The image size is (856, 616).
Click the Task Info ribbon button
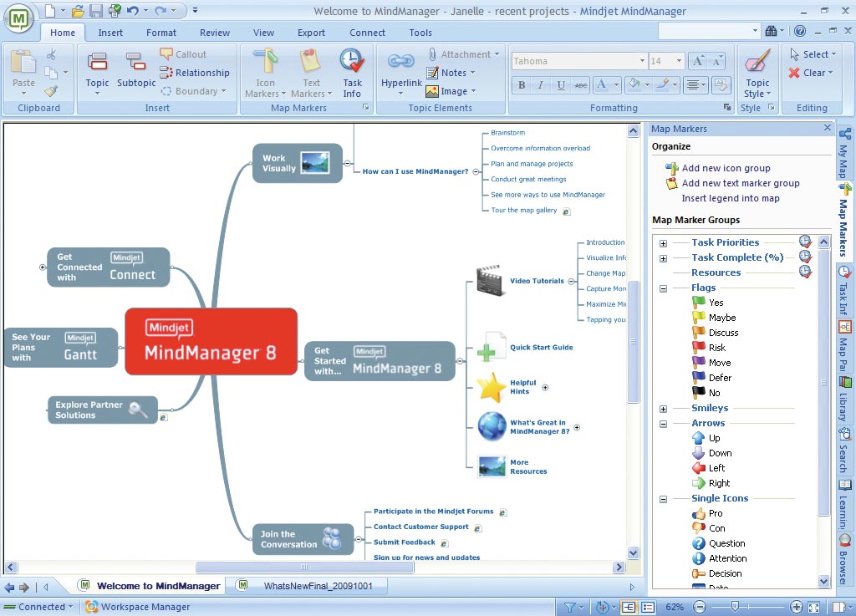[x=352, y=72]
